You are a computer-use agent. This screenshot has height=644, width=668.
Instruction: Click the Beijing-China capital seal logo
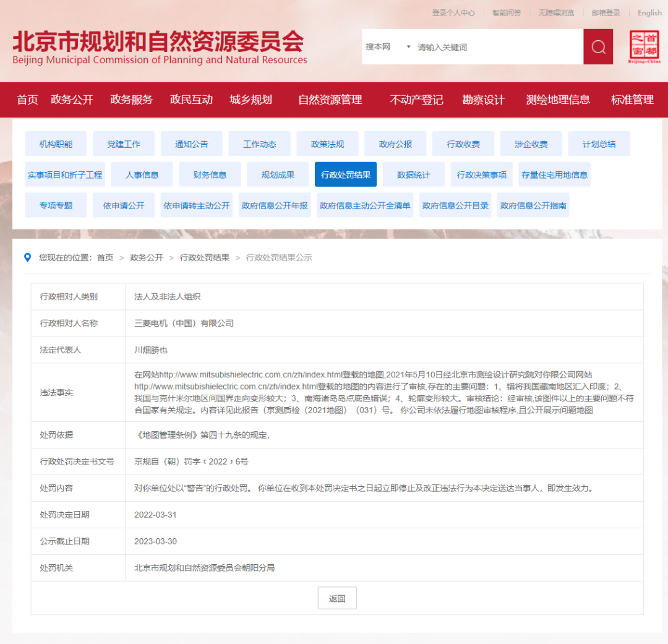pos(644,47)
